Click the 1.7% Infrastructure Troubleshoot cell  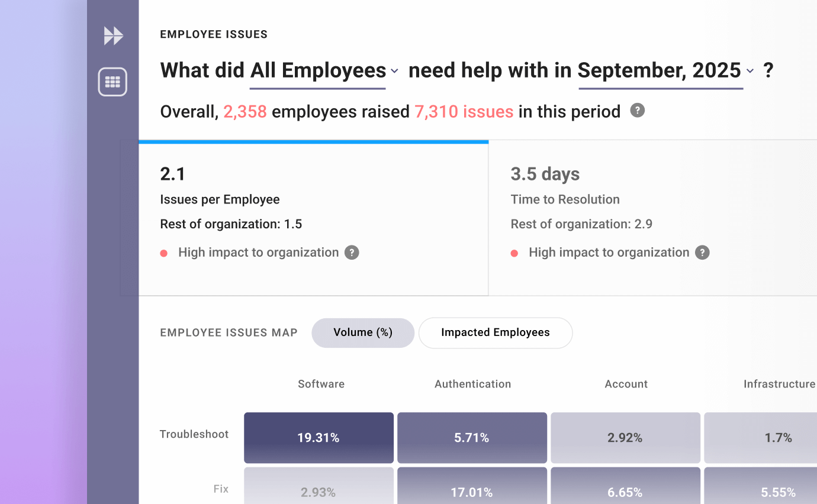(779, 438)
